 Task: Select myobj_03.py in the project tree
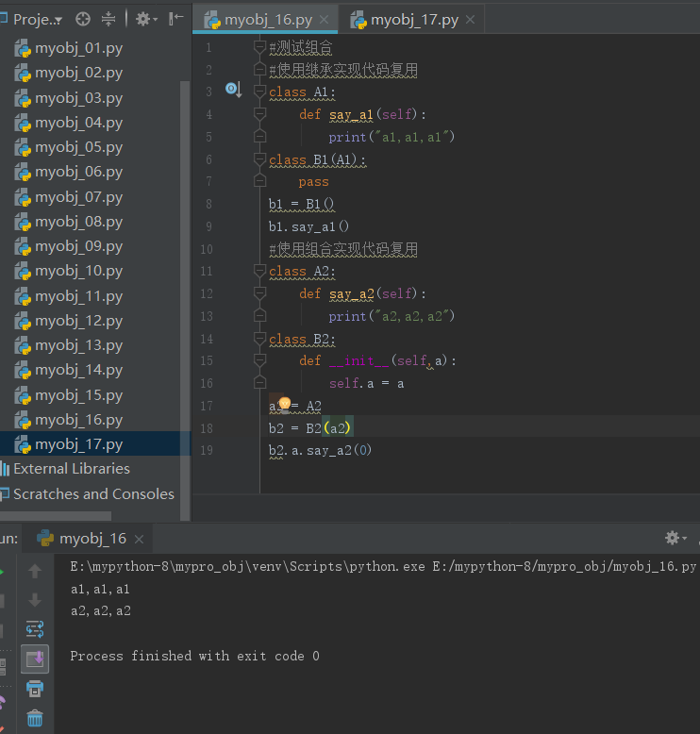(68, 98)
